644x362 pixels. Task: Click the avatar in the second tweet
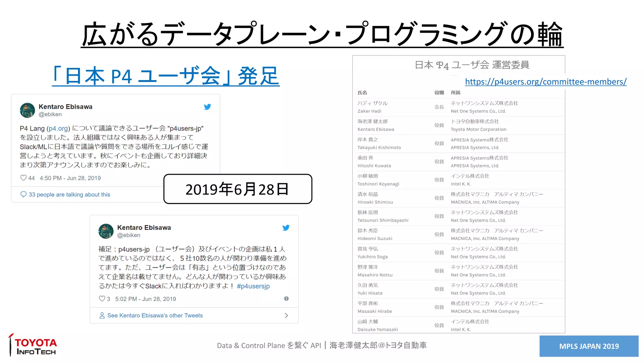pos(106,231)
